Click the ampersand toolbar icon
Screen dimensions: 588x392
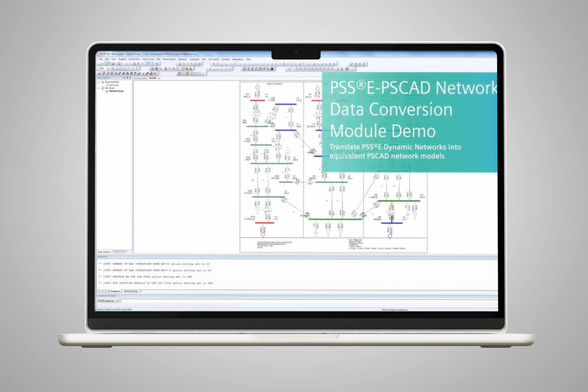(347, 69)
